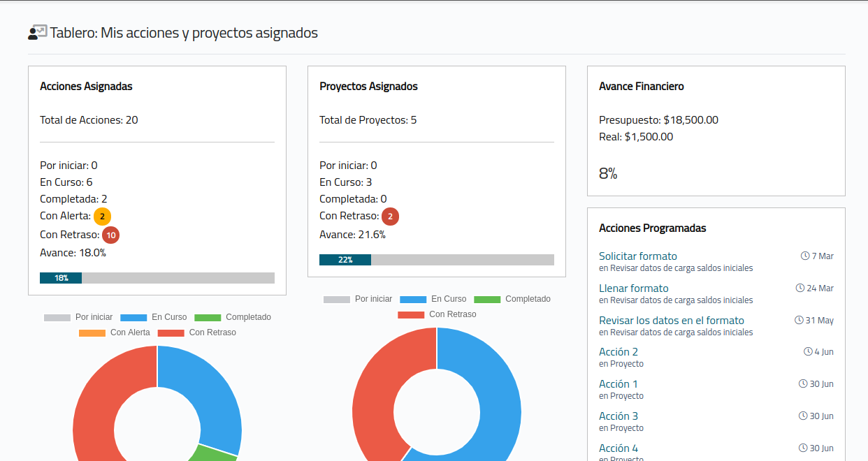Image resolution: width=868 pixels, height=461 pixels.
Task: Open the Llenar formato action link
Action: (634, 288)
